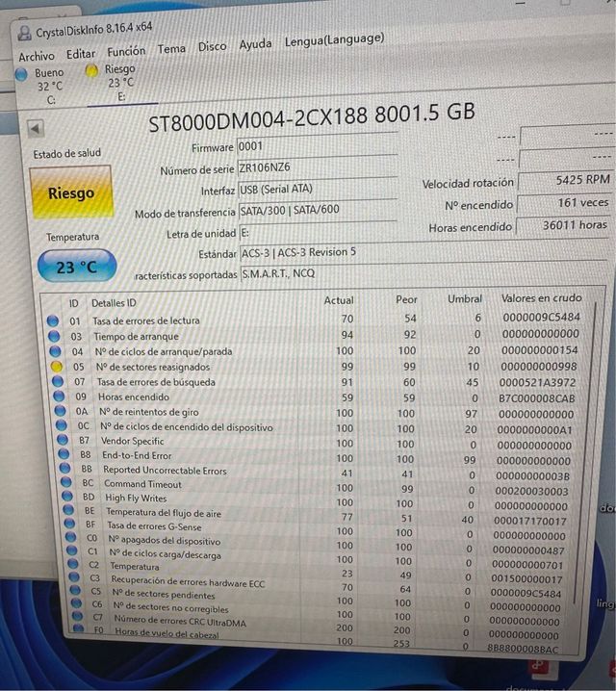Image resolution: width=616 pixels, height=691 pixels.
Task: Click blue status dot for attribute 0A
Action: tap(60, 411)
